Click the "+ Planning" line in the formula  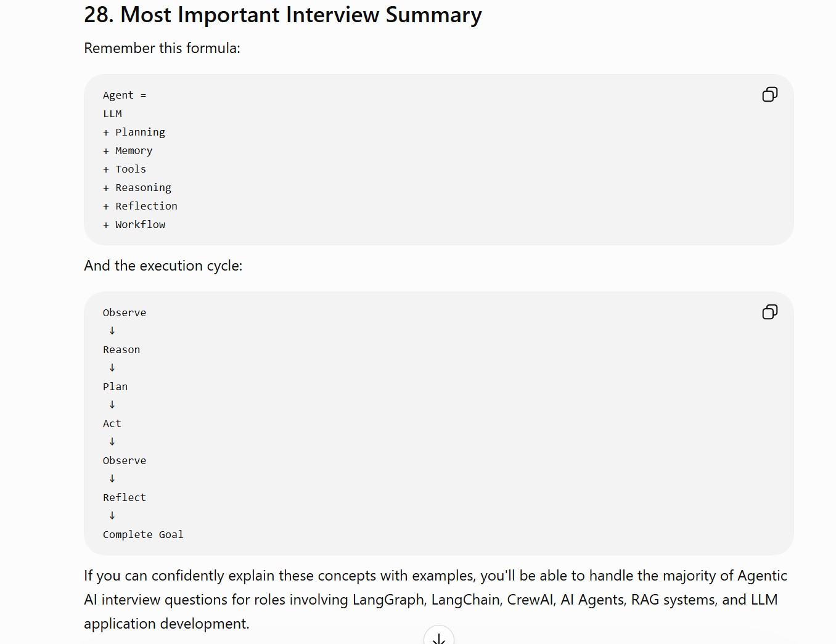point(134,132)
